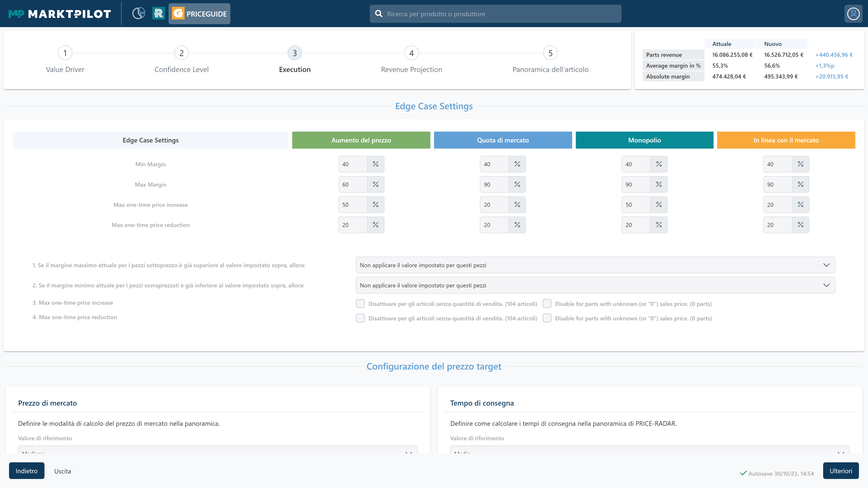868x488 pixels.
Task: Click the Uscita link
Action: pyautogui.click(x=63, y=471)
